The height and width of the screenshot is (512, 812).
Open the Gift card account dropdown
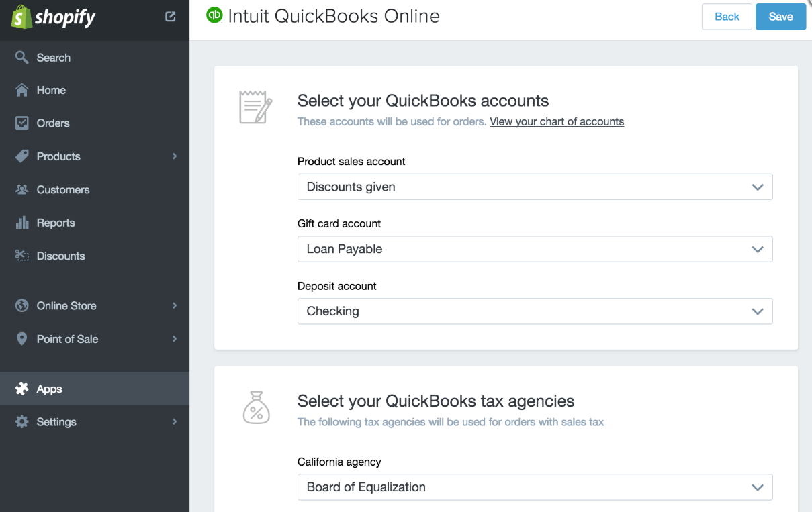(535, 249)
